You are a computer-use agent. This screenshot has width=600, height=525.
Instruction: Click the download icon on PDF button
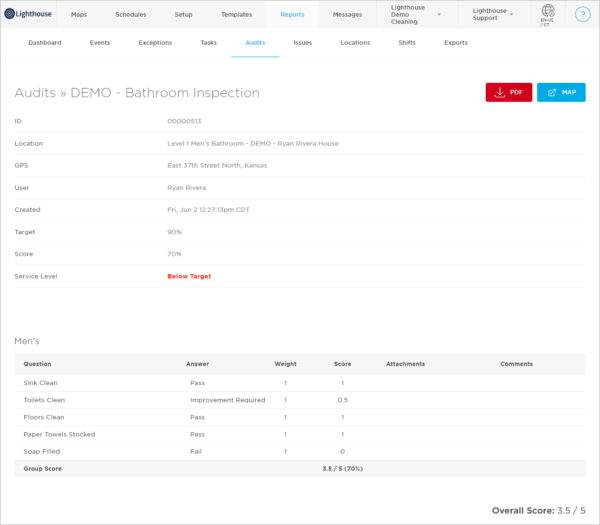500,92
